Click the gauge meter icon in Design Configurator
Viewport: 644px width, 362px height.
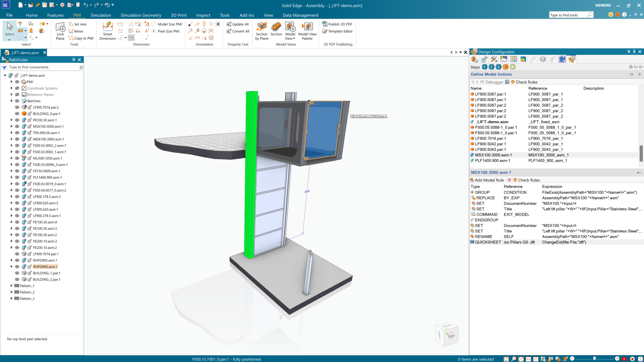pos(504,59)
